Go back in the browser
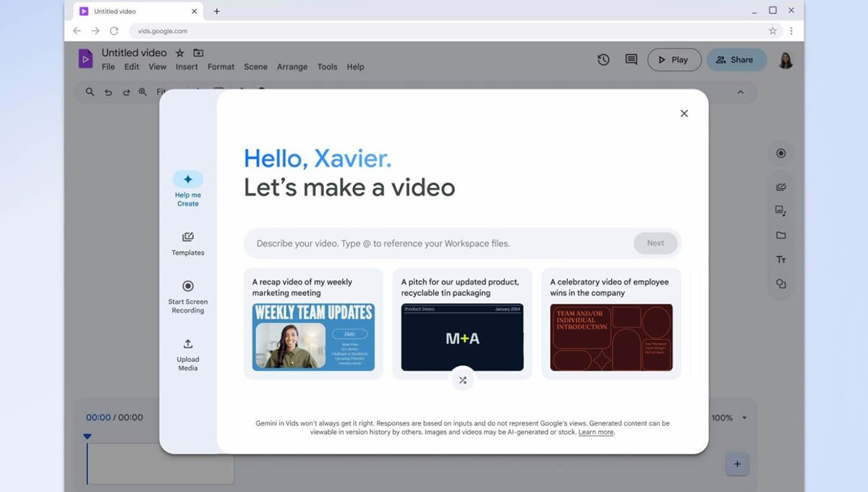 77,31
